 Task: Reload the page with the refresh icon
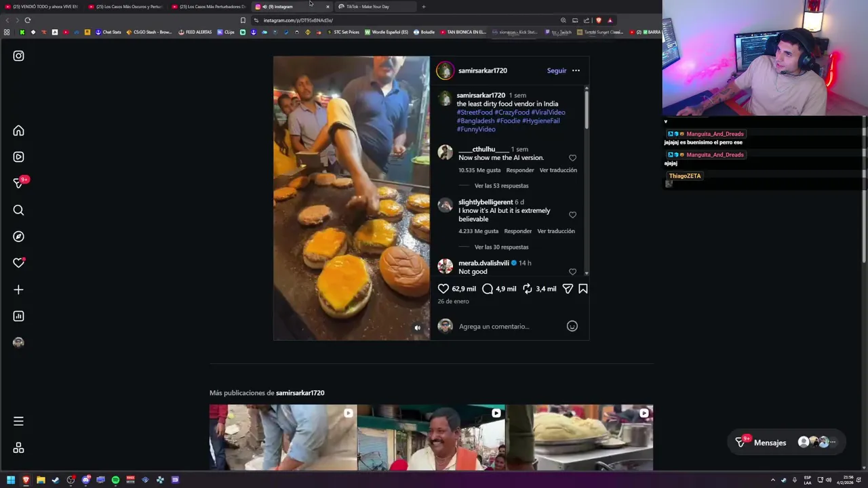tap(28, 20)
